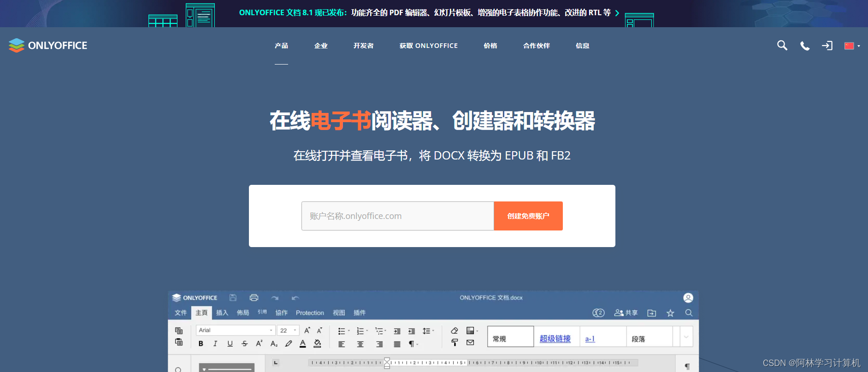Switch to the 協作 editor tab
The image size is (868, 372).
tap(281, 313)
